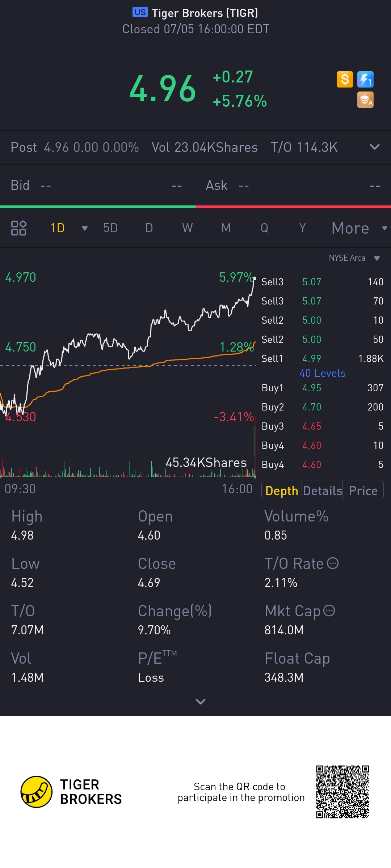Switch to the Q quarterly chart
This screenshot has height=868, width=391.
point(264,228)
